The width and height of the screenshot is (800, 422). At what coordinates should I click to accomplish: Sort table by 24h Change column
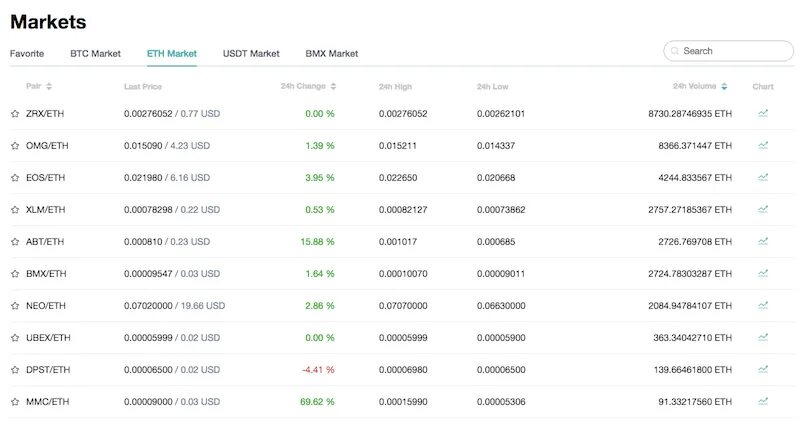click(308, 86)
